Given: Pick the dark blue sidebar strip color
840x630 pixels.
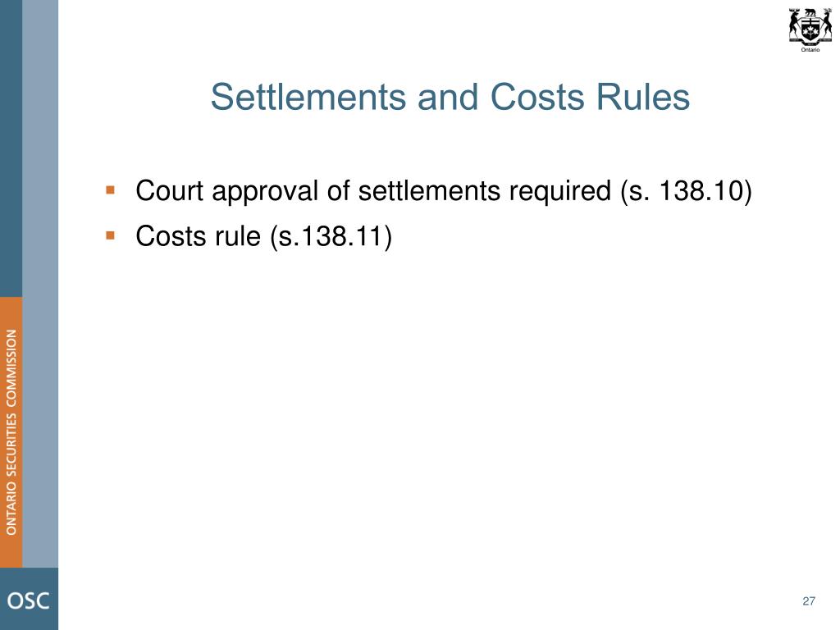Looking at the screenshot, I should click(x=11, y=148).
